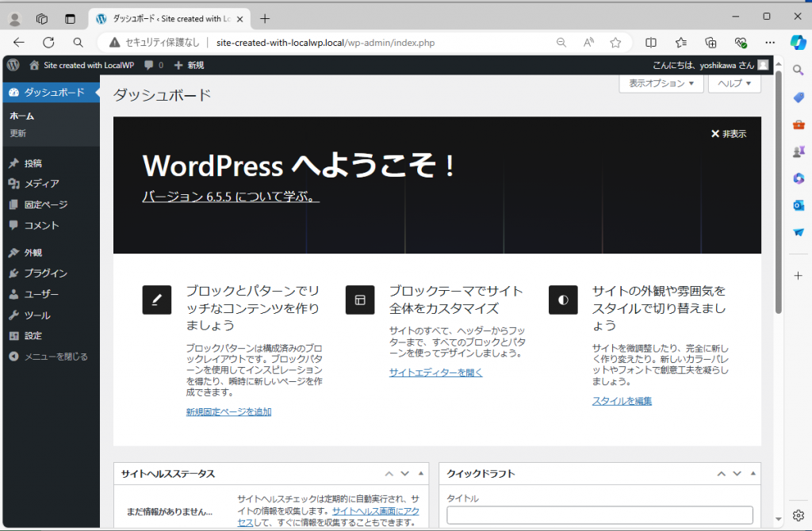Open the 外観 menu in sidebar
Viewport: 812px width, 531px height.
click(33, 253)
